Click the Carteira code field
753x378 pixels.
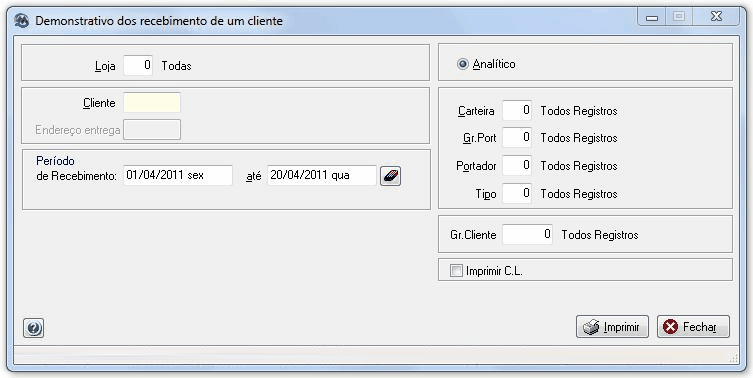click(517, 110)
